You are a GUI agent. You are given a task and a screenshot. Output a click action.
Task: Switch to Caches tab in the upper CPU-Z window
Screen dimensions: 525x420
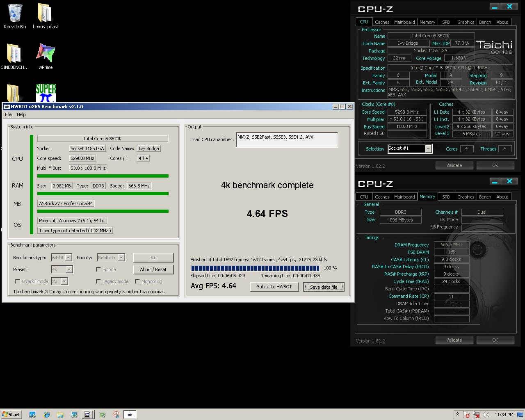pyautogui.click(x=382, y=22)
